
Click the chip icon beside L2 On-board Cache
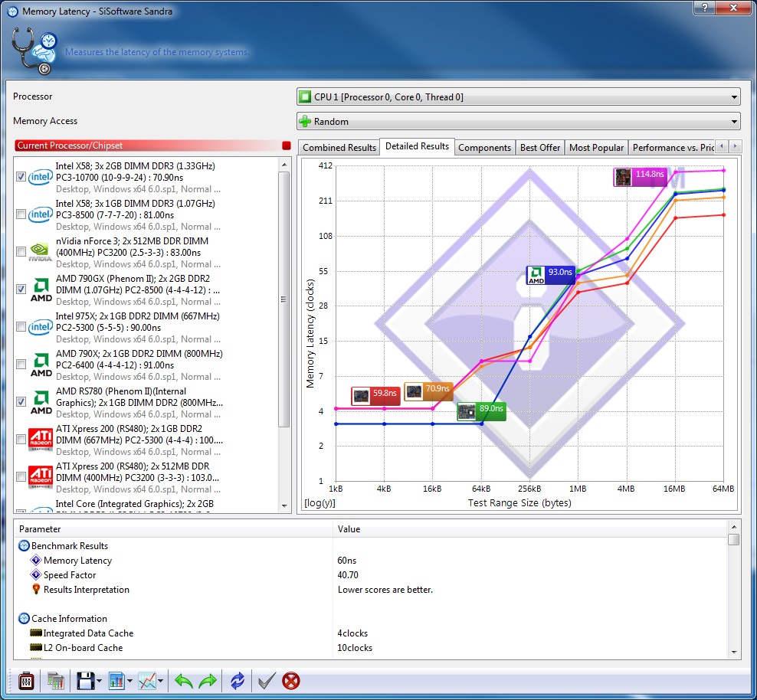(x=36, y=647)
